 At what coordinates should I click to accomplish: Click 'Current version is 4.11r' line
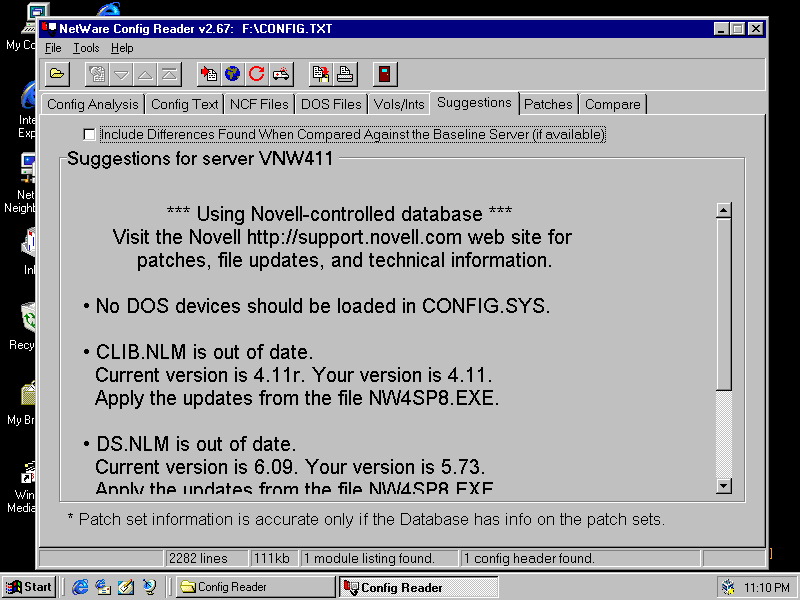coord(293,375)
